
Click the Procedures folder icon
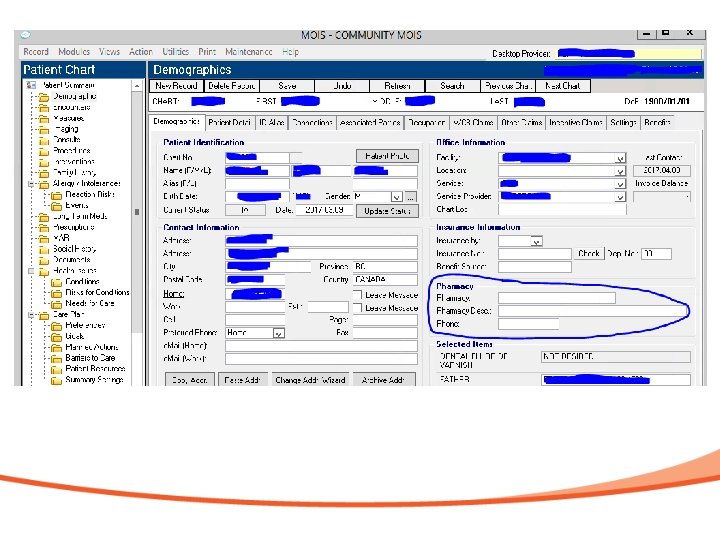pyautogui.click(x=44, y=151)
